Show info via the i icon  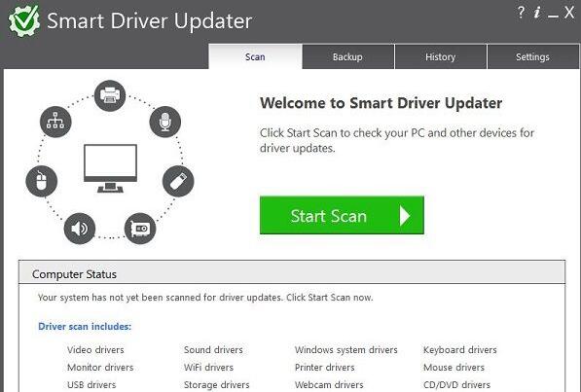[537, 13]
